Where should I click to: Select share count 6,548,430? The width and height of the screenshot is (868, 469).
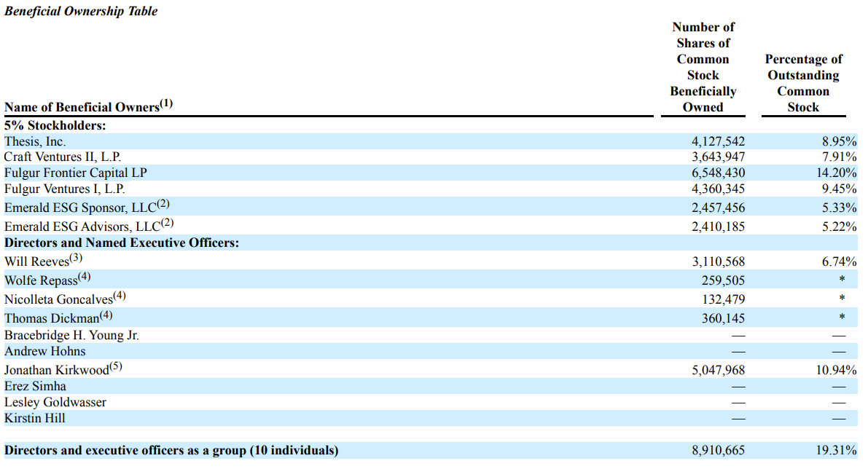coord(718,173)
